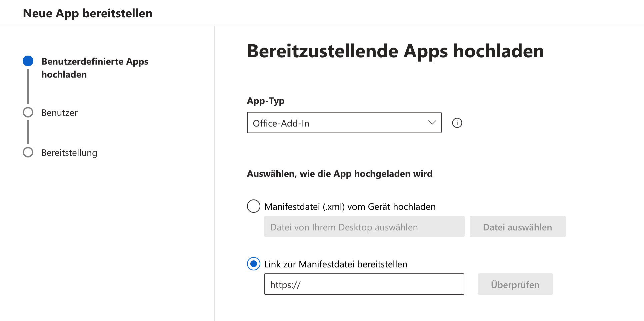The width and height of the screenshot is (644, 321).
Task: Click the Bereitstellung step circle indicator
Action: pyautogui.click(x=28, y=153)
